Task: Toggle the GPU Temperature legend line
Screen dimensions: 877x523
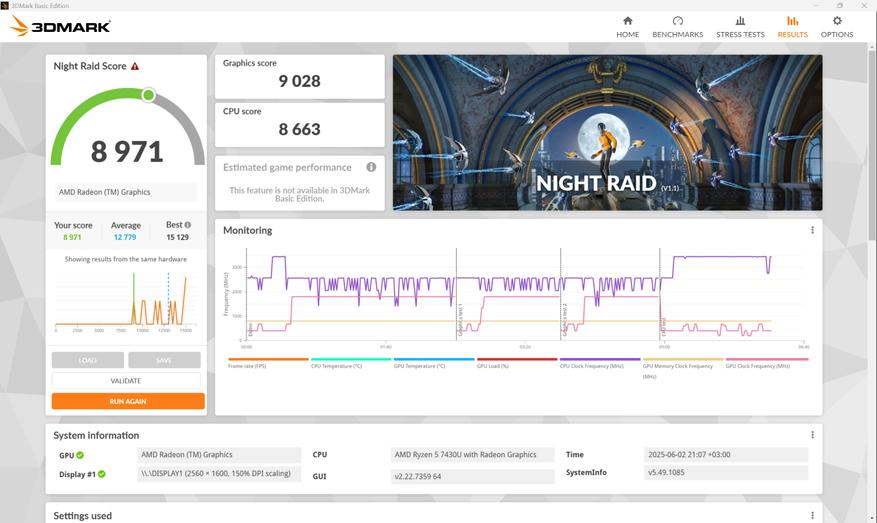Action: click(434, 362)
